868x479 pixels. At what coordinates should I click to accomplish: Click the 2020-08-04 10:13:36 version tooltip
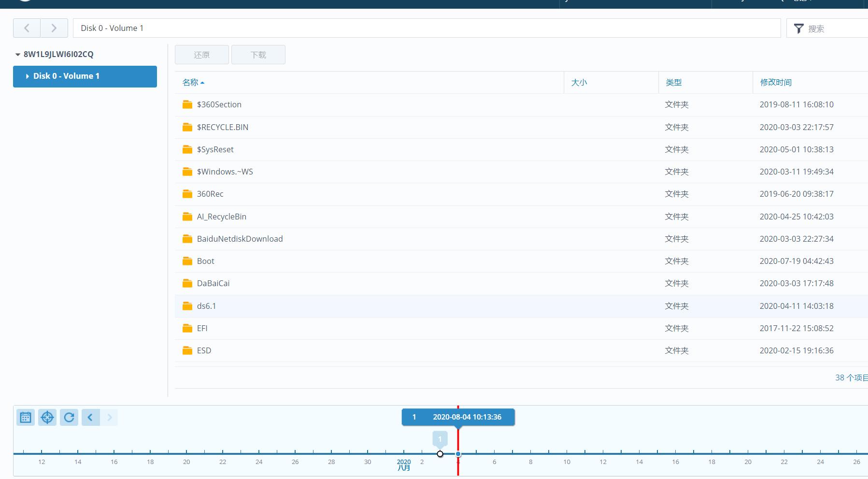coord(458,417)
